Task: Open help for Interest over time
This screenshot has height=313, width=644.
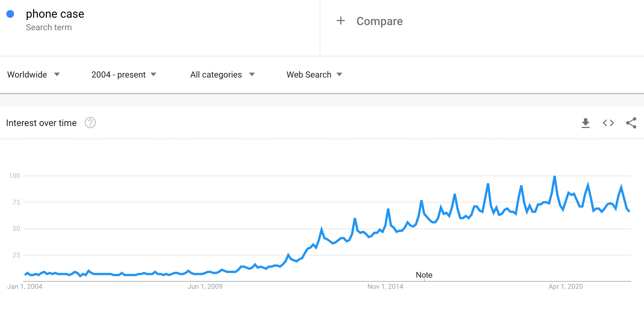Action: click(90, 123)
